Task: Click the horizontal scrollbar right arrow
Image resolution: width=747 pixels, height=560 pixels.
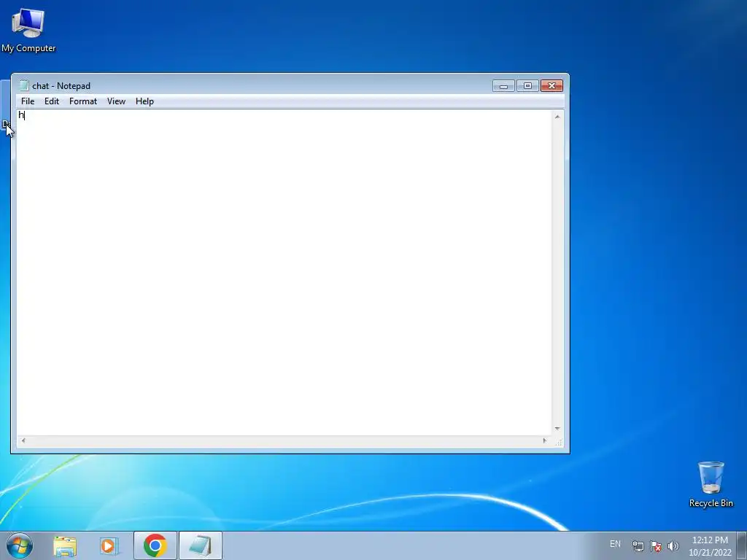Action: coord(544,441)
